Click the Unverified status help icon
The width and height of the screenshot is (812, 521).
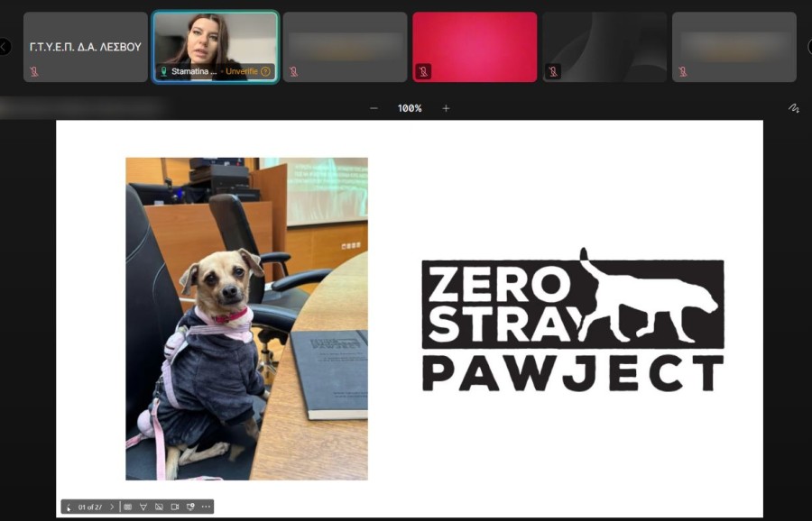(x=265, y=71)
